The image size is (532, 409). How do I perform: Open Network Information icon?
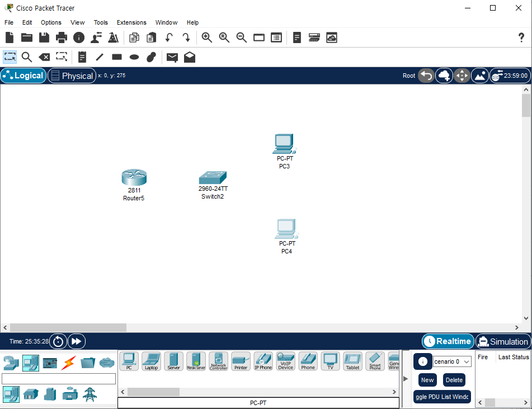79,37
